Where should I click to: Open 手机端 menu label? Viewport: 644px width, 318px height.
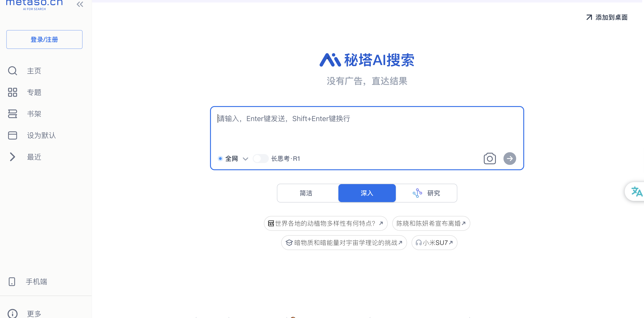[x=37, y=282]
